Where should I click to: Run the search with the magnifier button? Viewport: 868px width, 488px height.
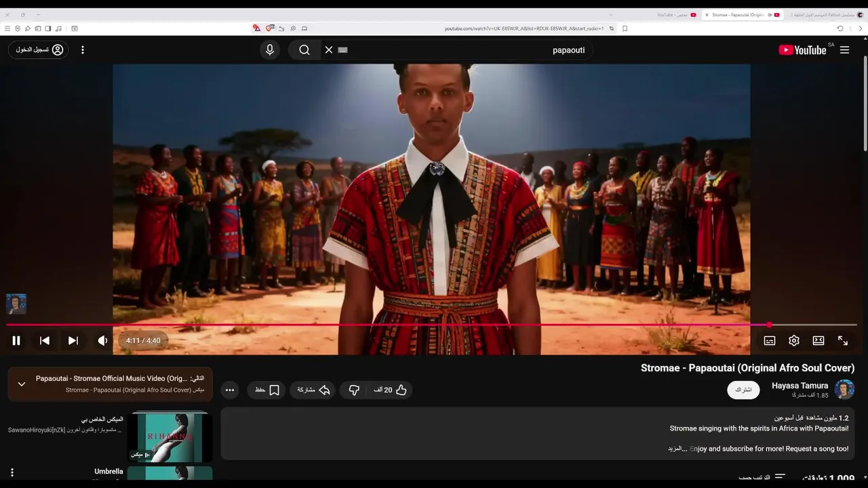(304, 49)
